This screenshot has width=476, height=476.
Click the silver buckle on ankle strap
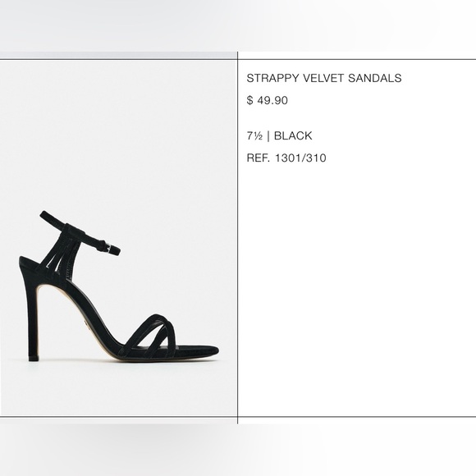[108, 247]
